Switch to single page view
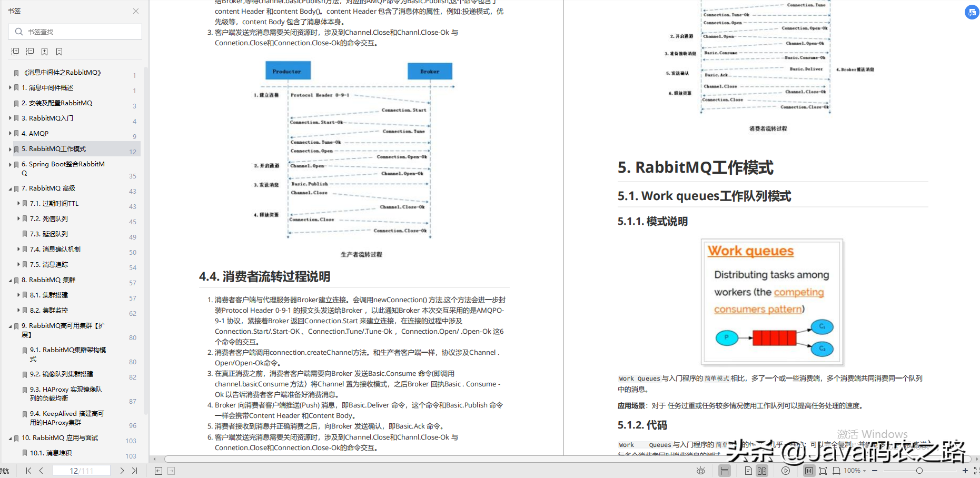 click(x=748, y=471)
